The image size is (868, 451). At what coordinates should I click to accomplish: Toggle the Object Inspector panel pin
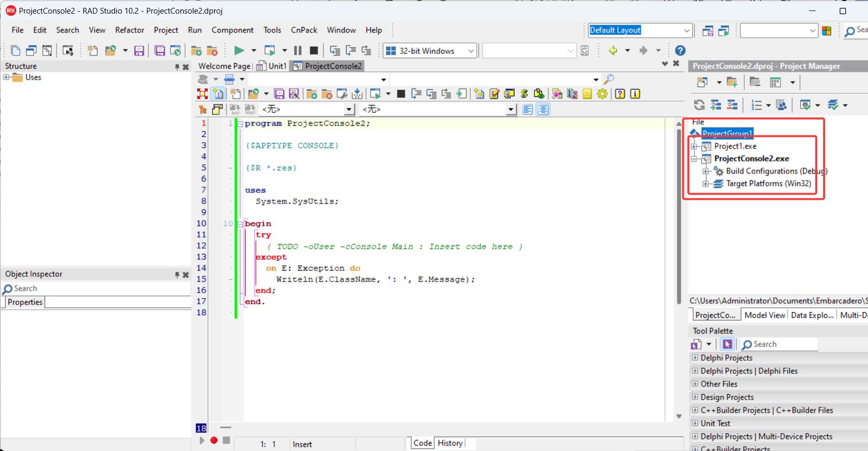(x=177, y=275)
